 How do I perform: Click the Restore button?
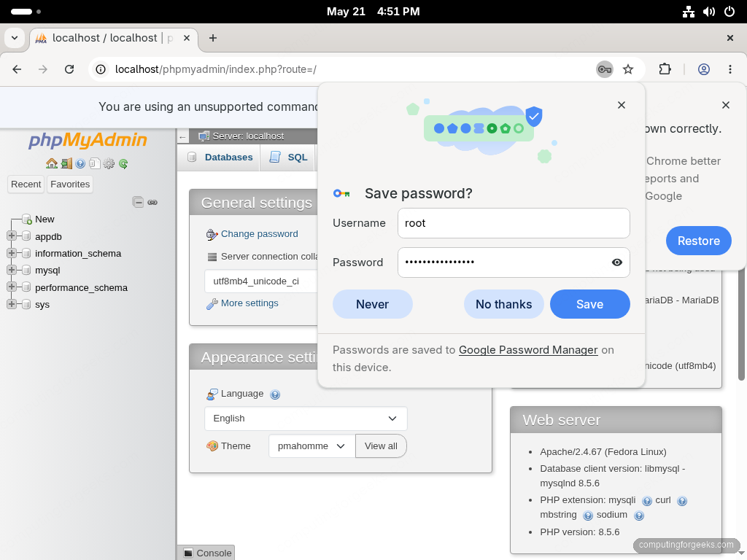698,241
